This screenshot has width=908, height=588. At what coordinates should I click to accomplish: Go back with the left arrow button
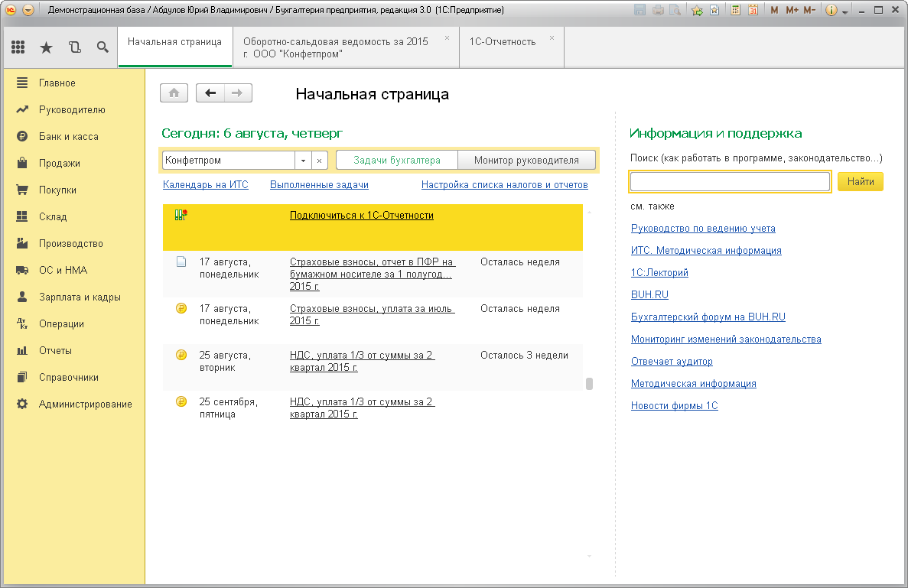coord(210,93)
